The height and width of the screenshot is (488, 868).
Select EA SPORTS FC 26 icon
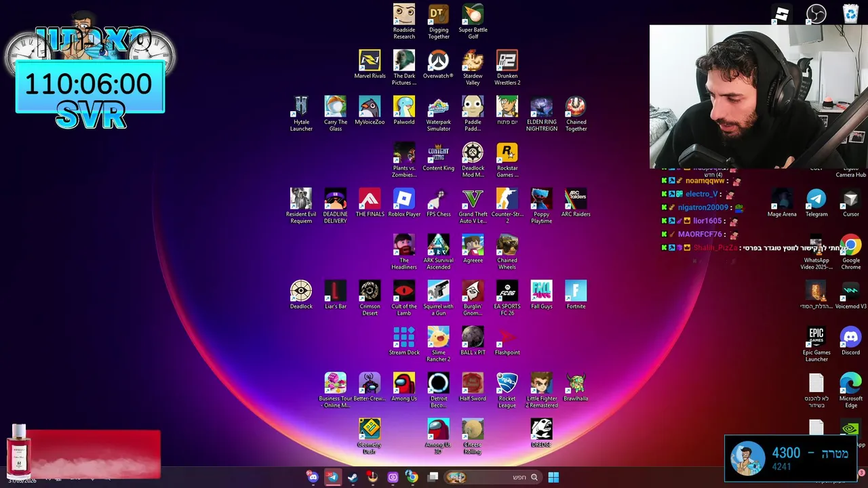pyautogui.click(x=507, y=298)
